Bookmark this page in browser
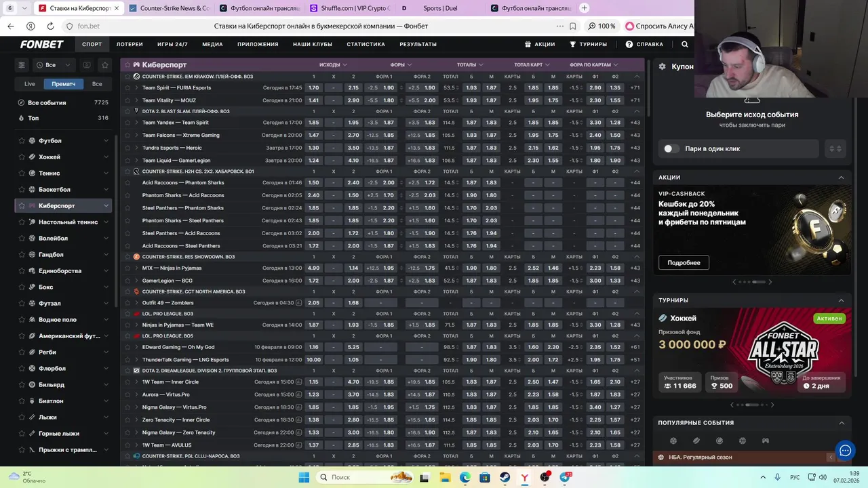This screenshot has height=488, width=868. 573,26
